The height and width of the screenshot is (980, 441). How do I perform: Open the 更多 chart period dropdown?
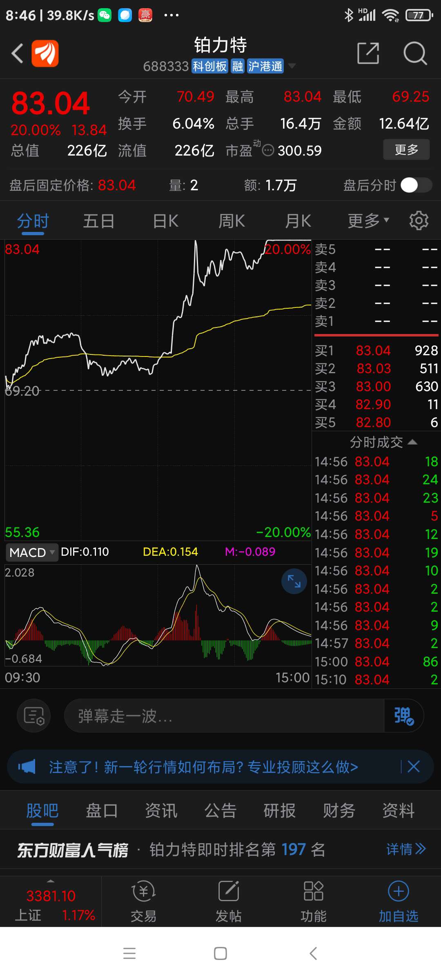point(368,221)
